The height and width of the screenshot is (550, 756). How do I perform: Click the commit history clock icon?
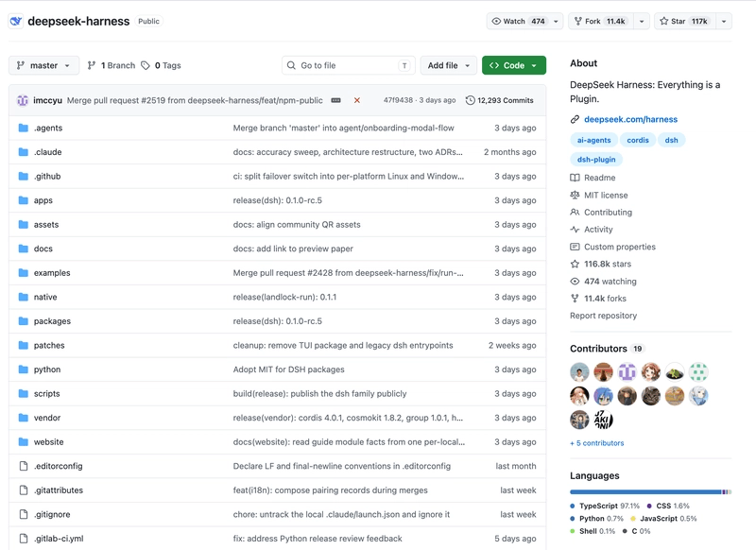click(470, 100)
